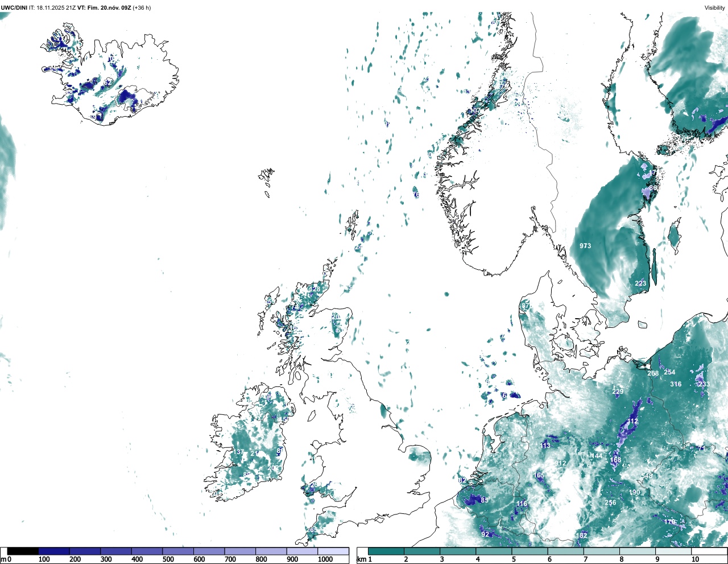This screenshot has width=728, height=564.
Task: Click the '5' tick on km legend
Action: click(x=514, y=559)
